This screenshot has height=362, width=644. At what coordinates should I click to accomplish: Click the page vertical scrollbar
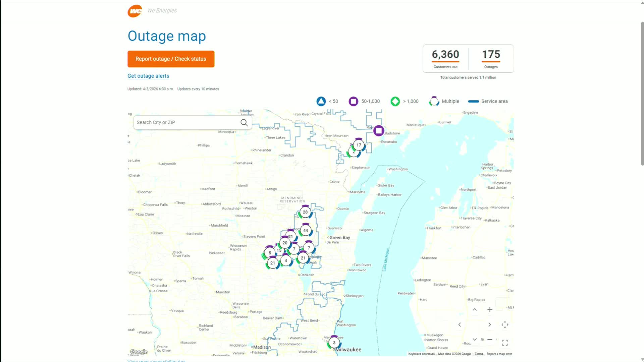coord(642,94)
